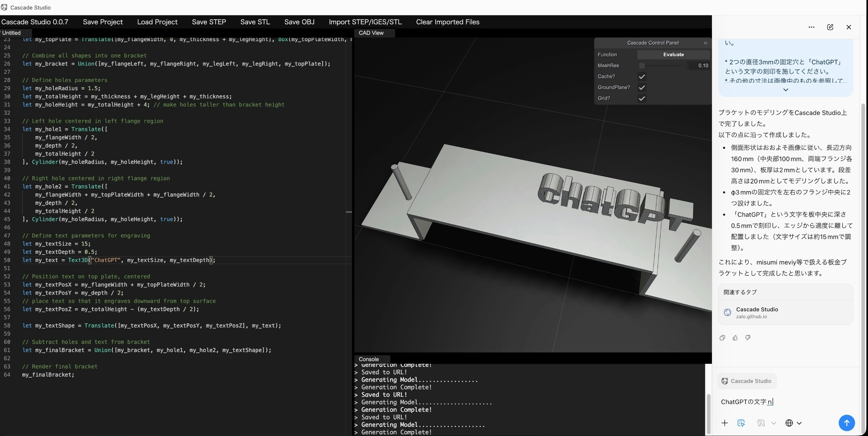The width and height of the screenshot is (868, 436).
Task: Give a thumbs down to the response
Action: point(748,338)
